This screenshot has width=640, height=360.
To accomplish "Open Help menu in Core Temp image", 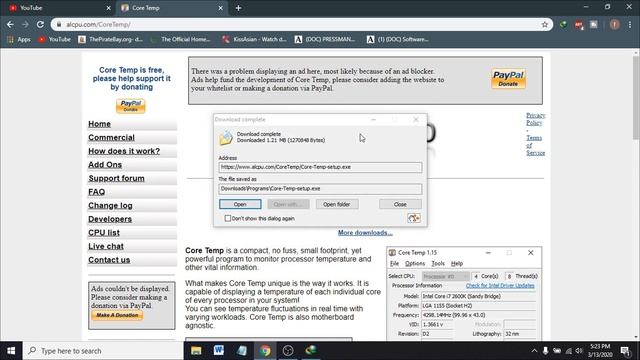I will pos(457,264).
